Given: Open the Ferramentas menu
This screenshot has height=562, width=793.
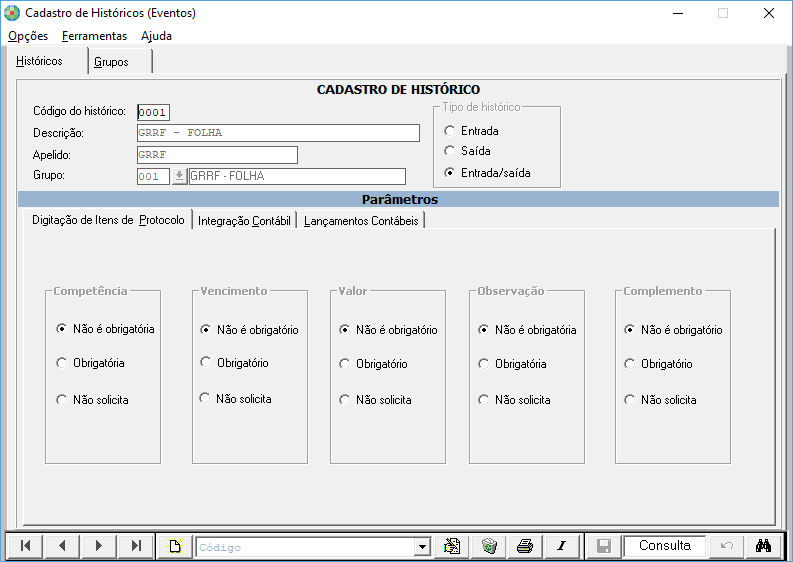Looking at the screenshot, I should (x=94, y=36).
